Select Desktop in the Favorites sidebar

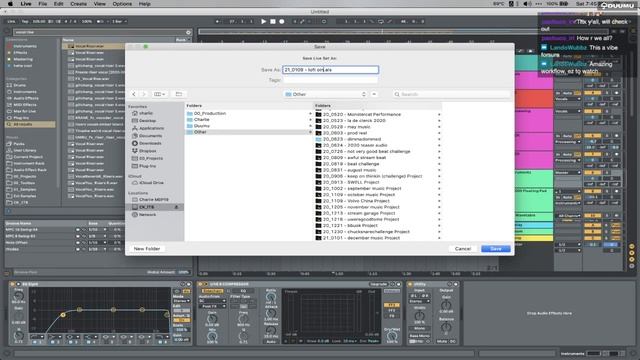tap(147, 121)
